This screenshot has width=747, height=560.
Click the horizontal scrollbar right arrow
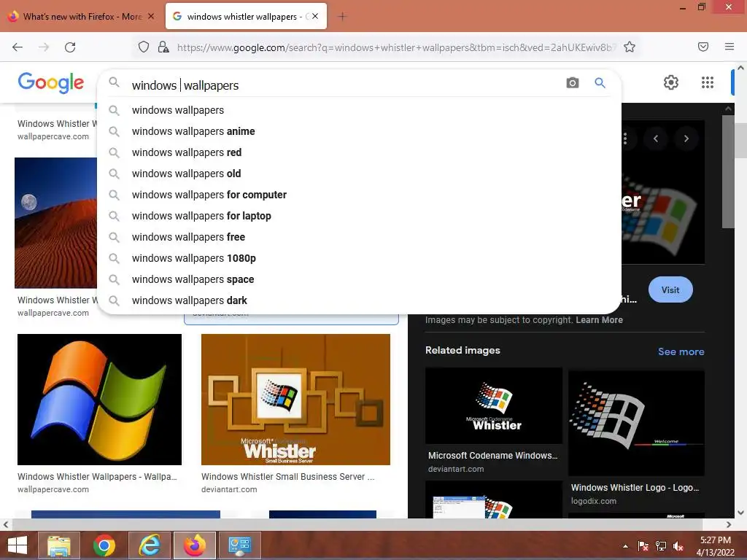729,524
